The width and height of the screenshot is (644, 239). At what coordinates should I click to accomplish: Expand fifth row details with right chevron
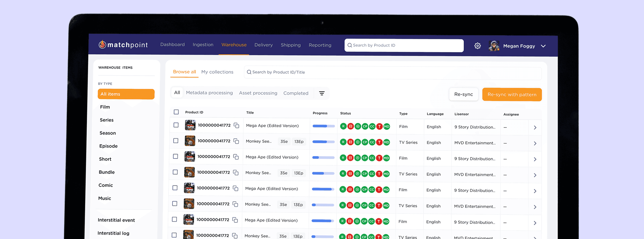[x=535, y=191]
